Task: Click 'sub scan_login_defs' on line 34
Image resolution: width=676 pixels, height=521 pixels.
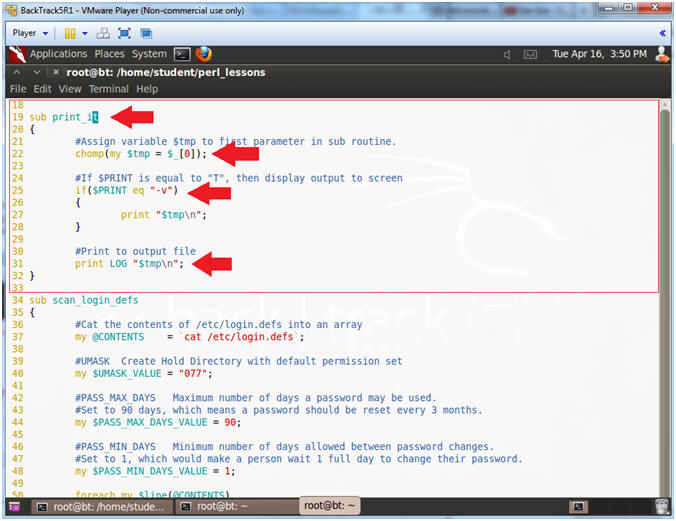Action: [x=84, y=300]
